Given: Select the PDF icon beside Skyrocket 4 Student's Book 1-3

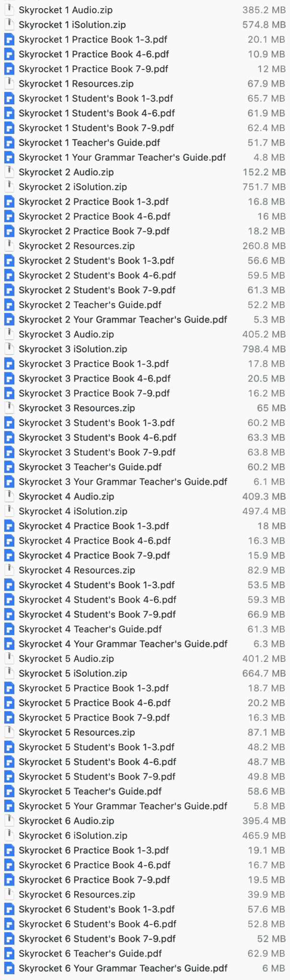Looking at the screenshot, I should [x=9, y=585].
